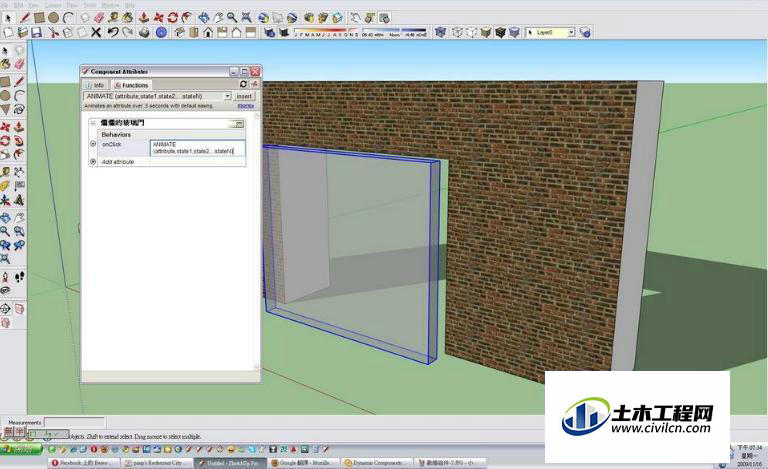Click the Add attribute plus icon
Screen dimensions: 768x469
coord(93,161)
